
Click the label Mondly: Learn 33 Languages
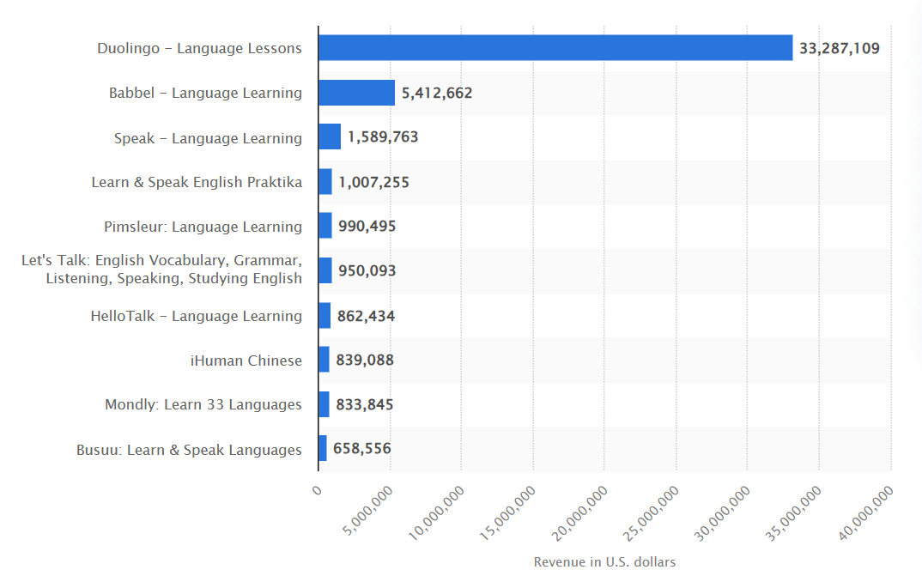coord(203,404)
